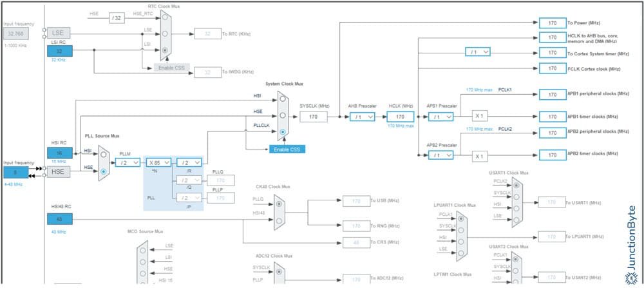Open the APB2 Prescaler dropdown
Viewport: 644px width, 288px height.
[x=440, y=155]
